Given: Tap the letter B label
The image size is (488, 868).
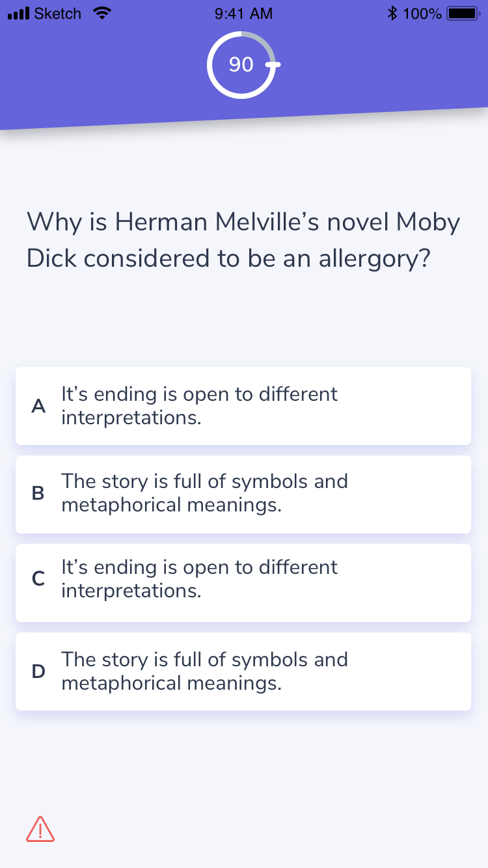Looking at the screenshot, I should 38,494.
